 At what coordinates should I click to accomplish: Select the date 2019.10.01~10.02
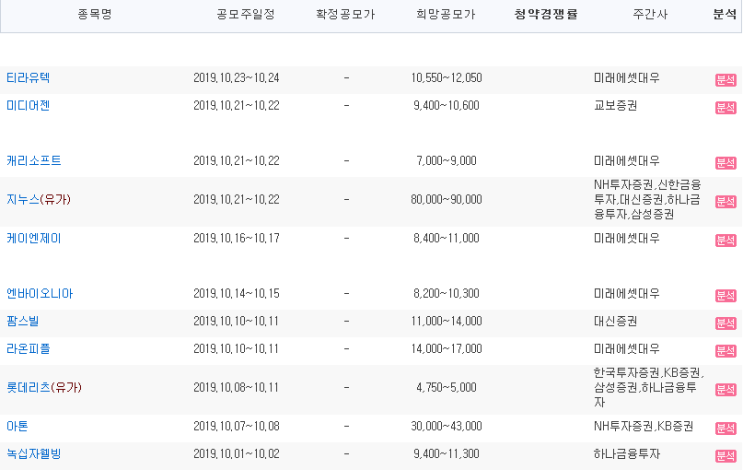coord(236,454)
